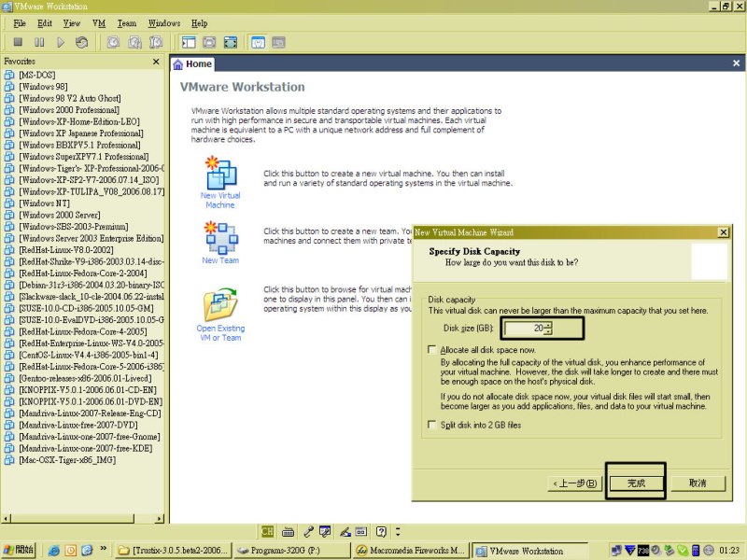Close the New Virtual Machine Wizard dialog
This screenshot has width=747, height=560.
click(723, 232)
